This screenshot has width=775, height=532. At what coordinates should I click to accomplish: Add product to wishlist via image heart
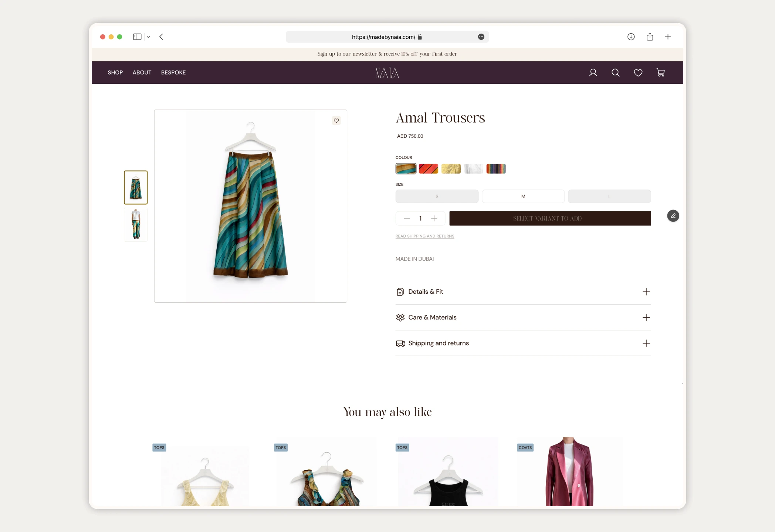click(336, 120)
